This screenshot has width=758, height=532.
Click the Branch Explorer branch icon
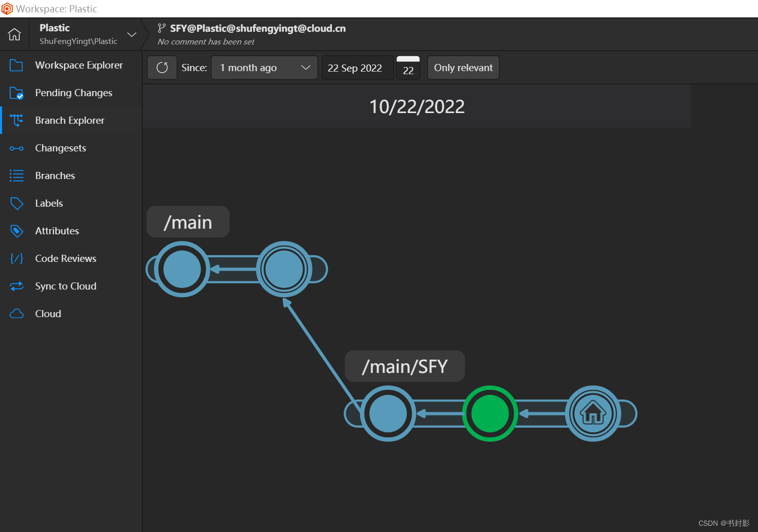16,120
